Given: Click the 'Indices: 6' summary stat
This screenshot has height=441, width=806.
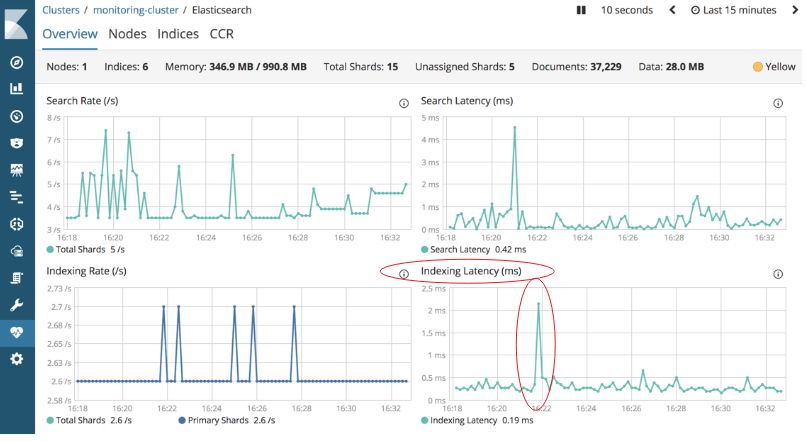Looking at the screenshot, I should pos(126,67).
